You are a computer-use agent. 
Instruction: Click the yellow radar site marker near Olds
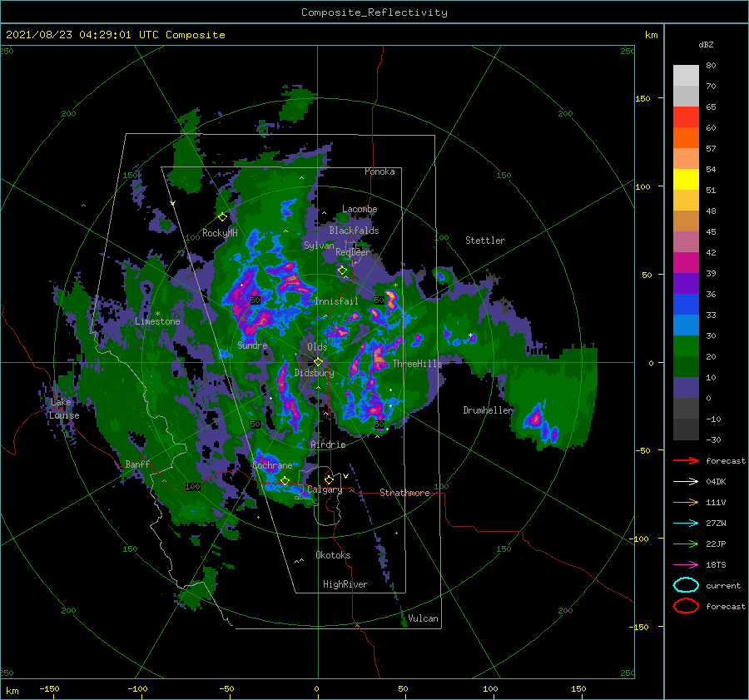tap(318, 362)
